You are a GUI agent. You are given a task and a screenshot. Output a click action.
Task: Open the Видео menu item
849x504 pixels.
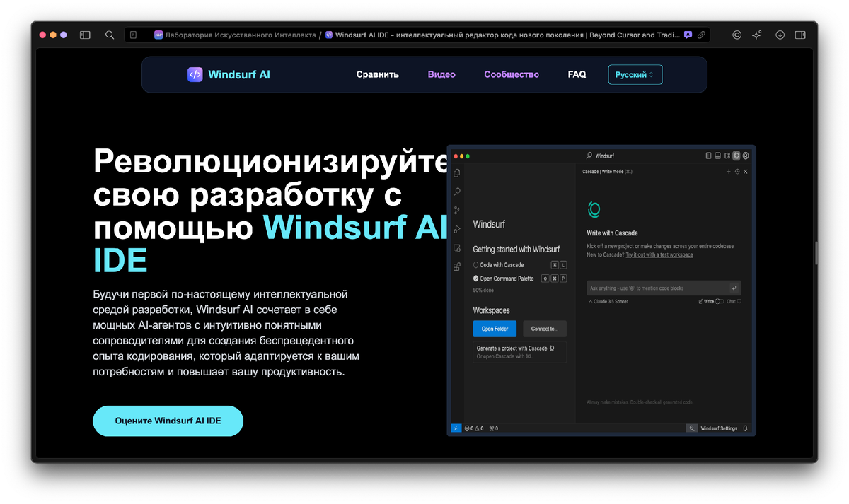click(x=441, y=74)
